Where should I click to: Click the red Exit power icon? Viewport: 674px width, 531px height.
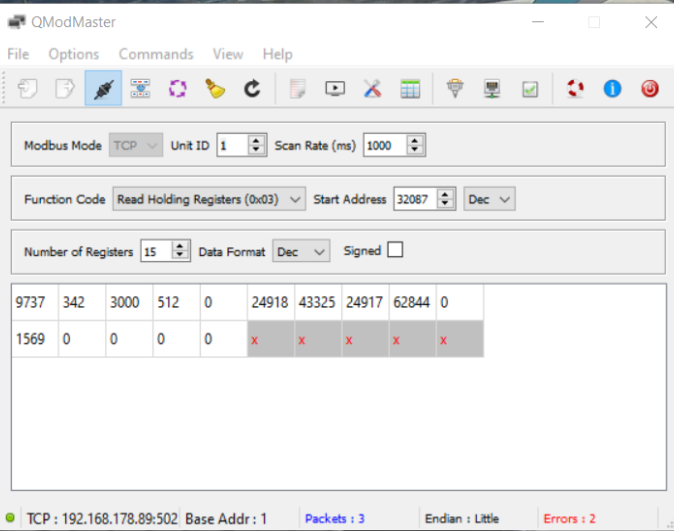pyautogui.click(x=650, y=89)
